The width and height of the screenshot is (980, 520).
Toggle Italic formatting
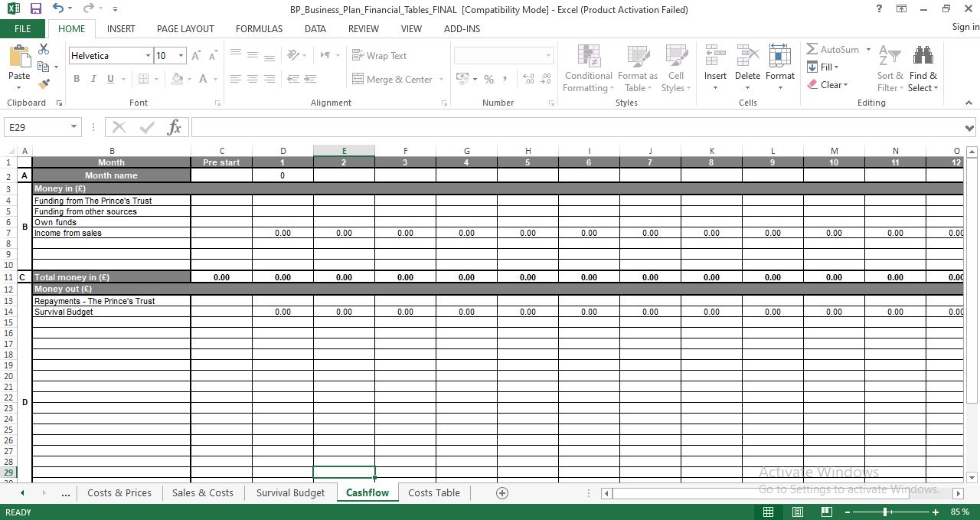click(x=93, y=79)
